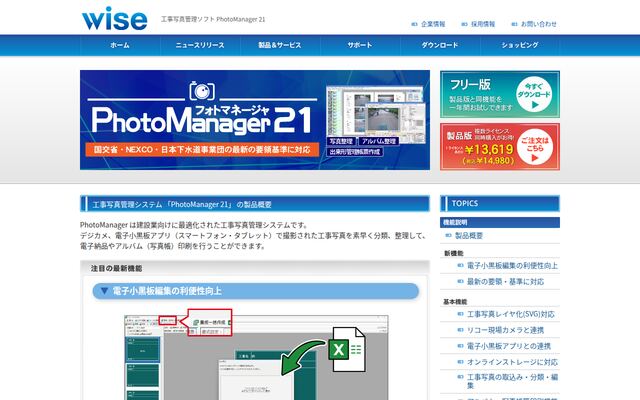Screen dimensions: 640x400
Task: Open リコー現場カメラと連携 link
Action: pos(505,330)
